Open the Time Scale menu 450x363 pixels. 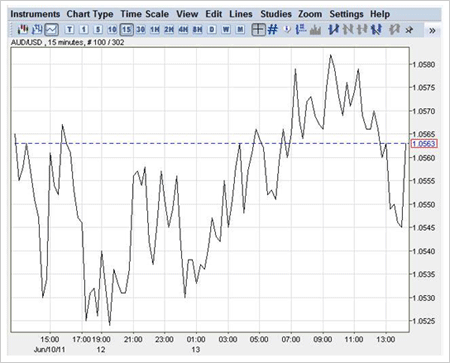coord(145,14)
